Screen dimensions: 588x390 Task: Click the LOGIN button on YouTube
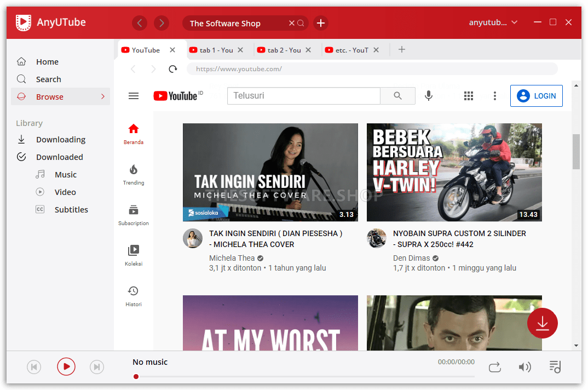coord(536,95)
